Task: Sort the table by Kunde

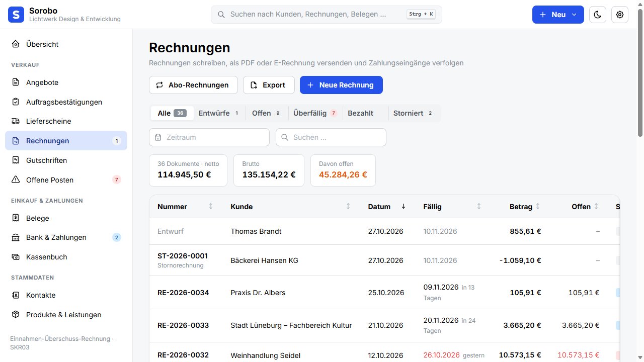Action: pos(291,207)
